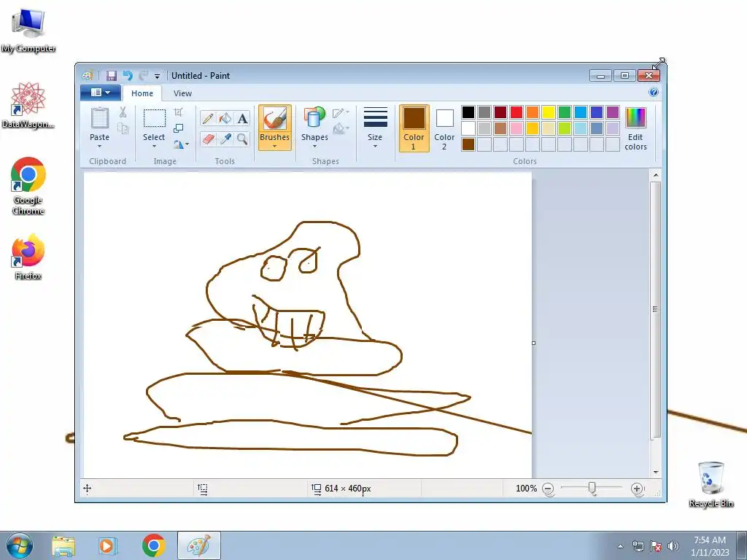Image resolution: width=747 pixels, height=560 pixels.
Task: Click the Paste clipboard icon
Action: 100,117
